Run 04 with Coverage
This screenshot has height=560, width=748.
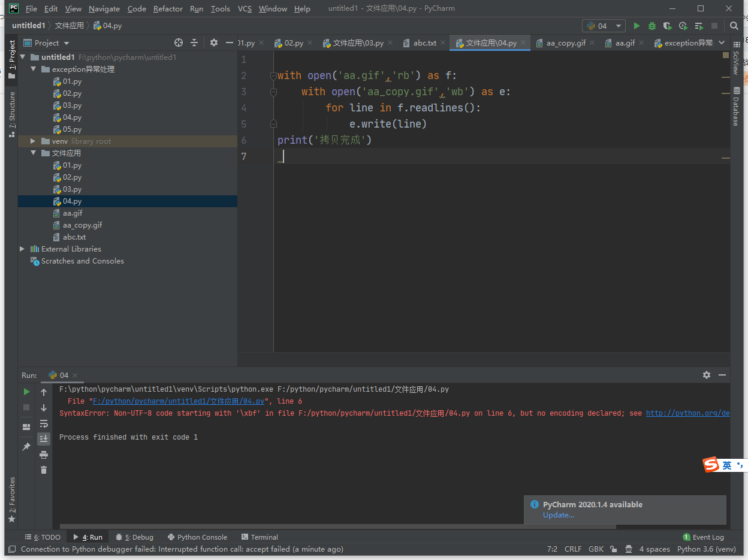pyautogui.click(x=667, y=26)
